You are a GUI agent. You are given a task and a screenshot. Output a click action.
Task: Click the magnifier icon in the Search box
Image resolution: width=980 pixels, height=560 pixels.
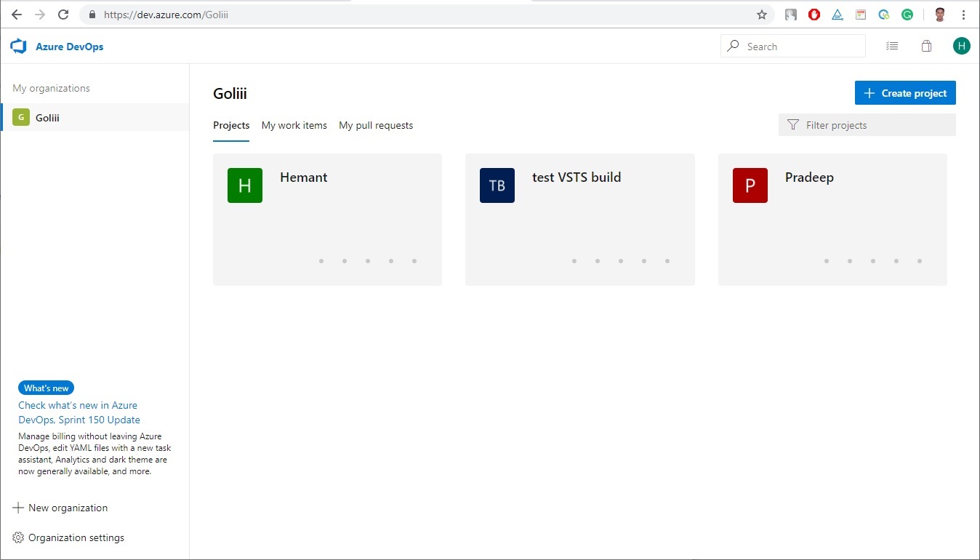pyautogui.click(x=734, y=46)
